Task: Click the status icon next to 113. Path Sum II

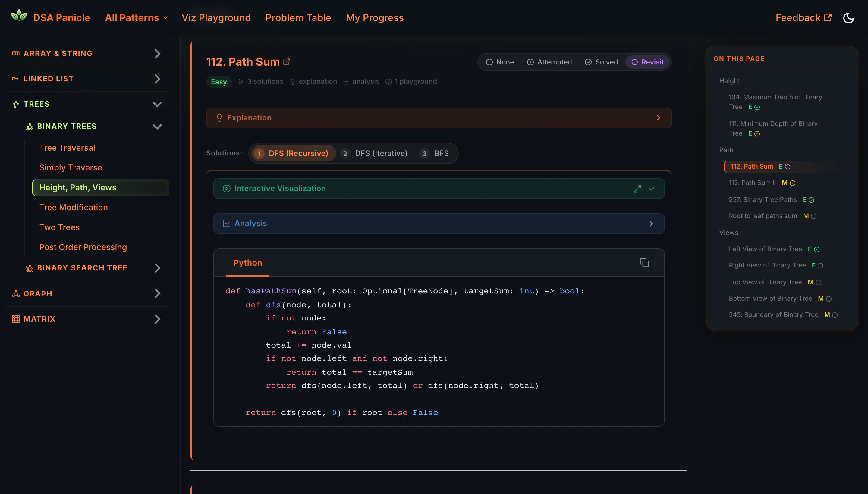Action: tap(793, 183)
